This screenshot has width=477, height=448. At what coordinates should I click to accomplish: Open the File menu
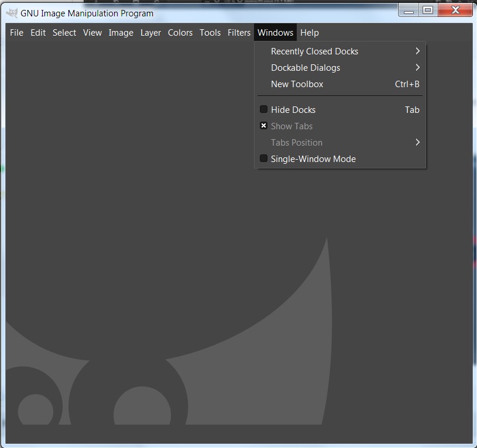pos(16,33)
